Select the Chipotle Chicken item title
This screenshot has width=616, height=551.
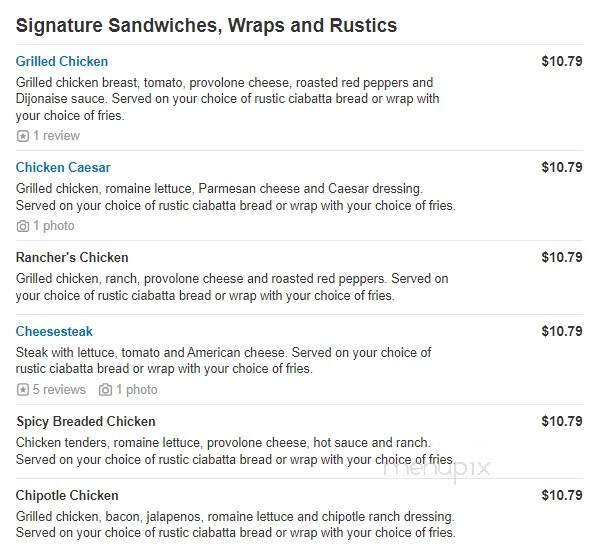[x=67, y=496]
